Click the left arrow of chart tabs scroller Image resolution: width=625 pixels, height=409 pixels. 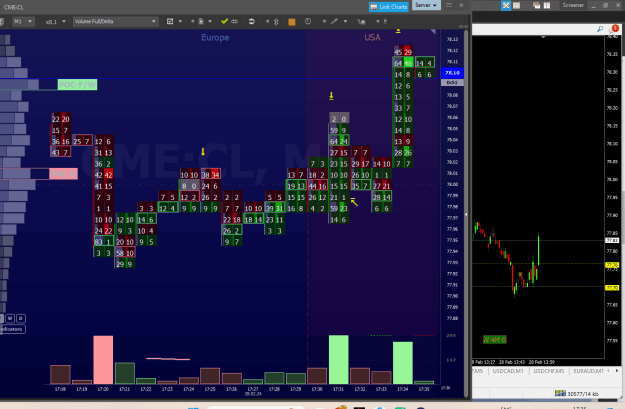[x=608, y=371]
